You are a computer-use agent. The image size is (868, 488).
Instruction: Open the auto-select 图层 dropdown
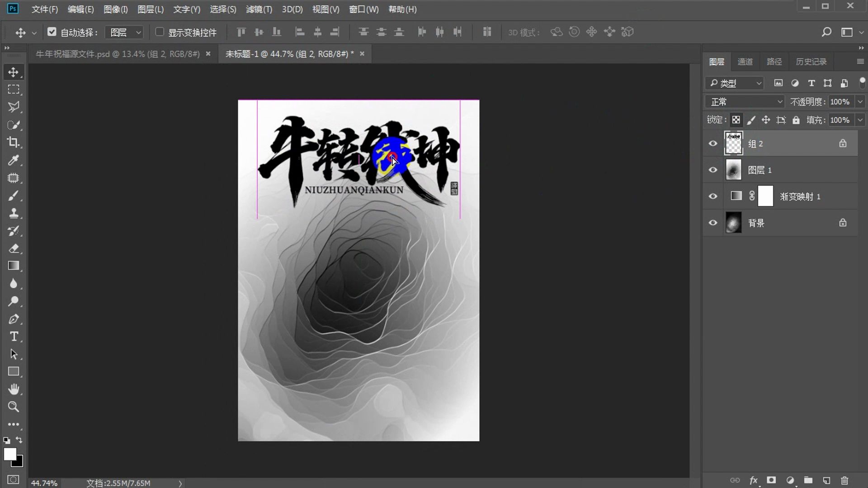[x=123, y=32]
